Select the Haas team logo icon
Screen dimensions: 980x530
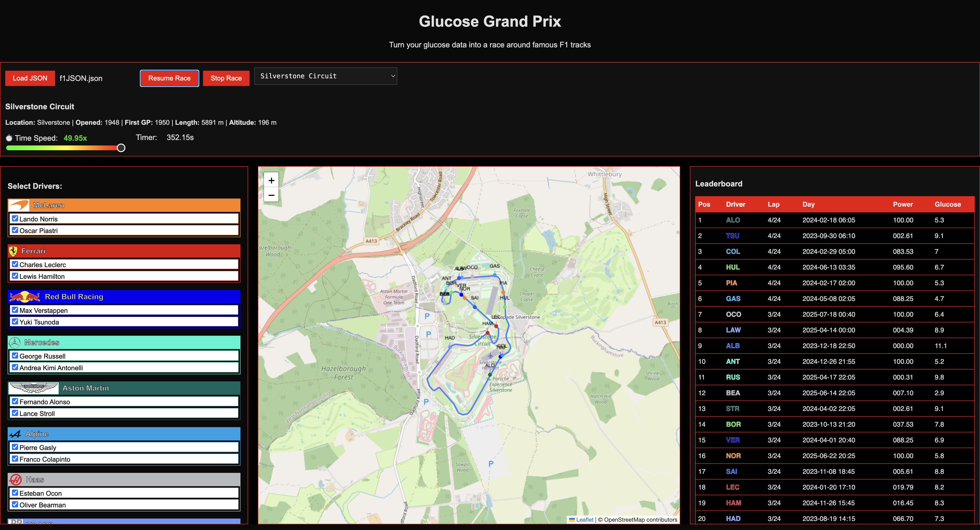click(15, 480)
